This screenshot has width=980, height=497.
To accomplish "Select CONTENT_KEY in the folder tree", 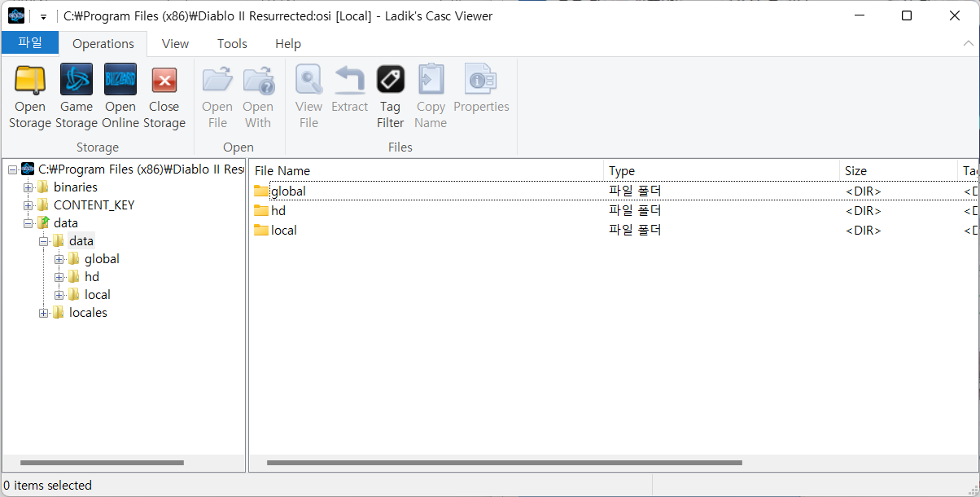I will [94, 205].
